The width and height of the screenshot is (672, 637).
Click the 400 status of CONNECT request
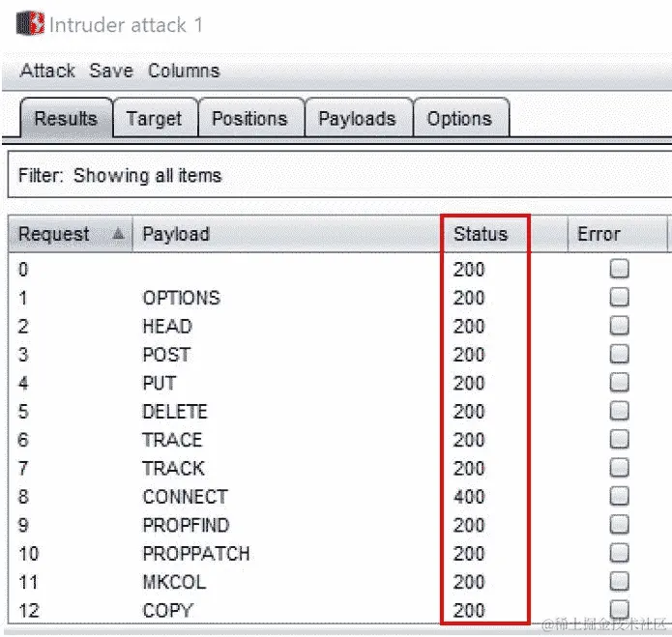pyautogui.click(x=469, y=497)
